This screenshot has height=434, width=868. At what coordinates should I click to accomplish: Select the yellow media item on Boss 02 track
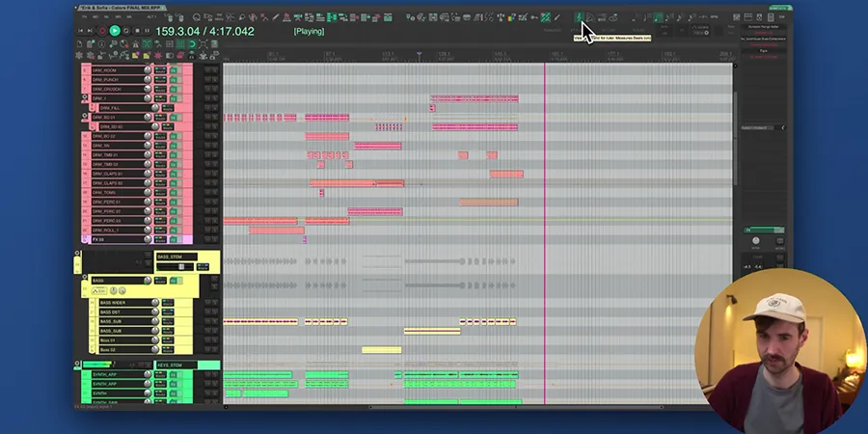point(381,350)
